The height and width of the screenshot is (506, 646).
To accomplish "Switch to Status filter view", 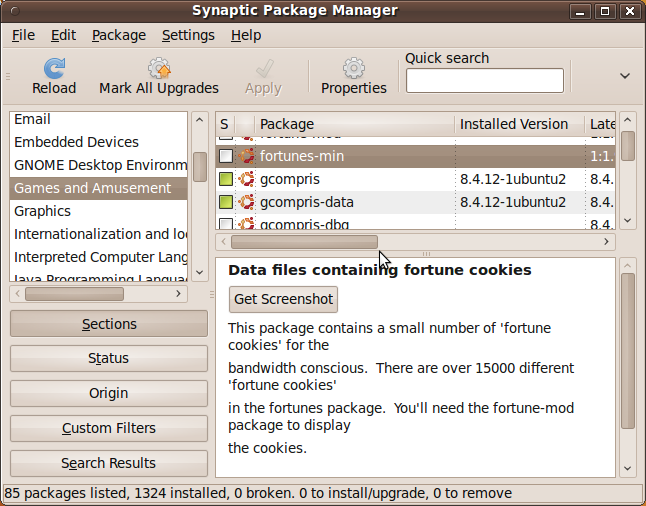I will (109, 358).
